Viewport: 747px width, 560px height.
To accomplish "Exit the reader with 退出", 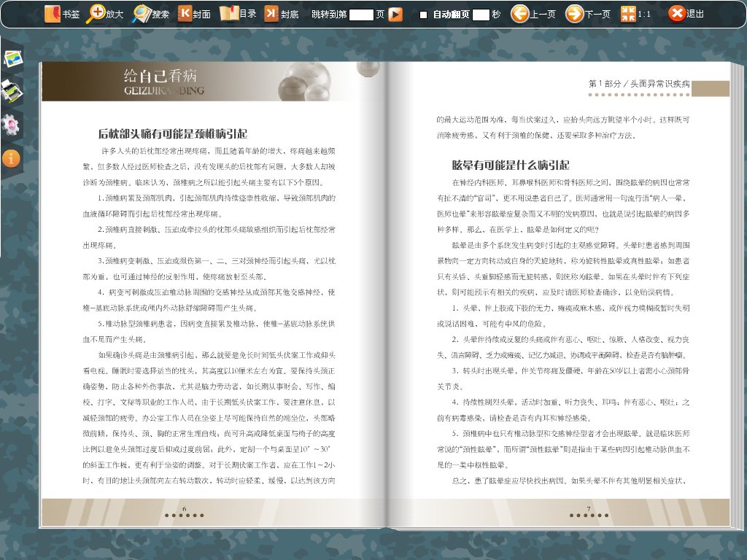I will tap(686, 14).
